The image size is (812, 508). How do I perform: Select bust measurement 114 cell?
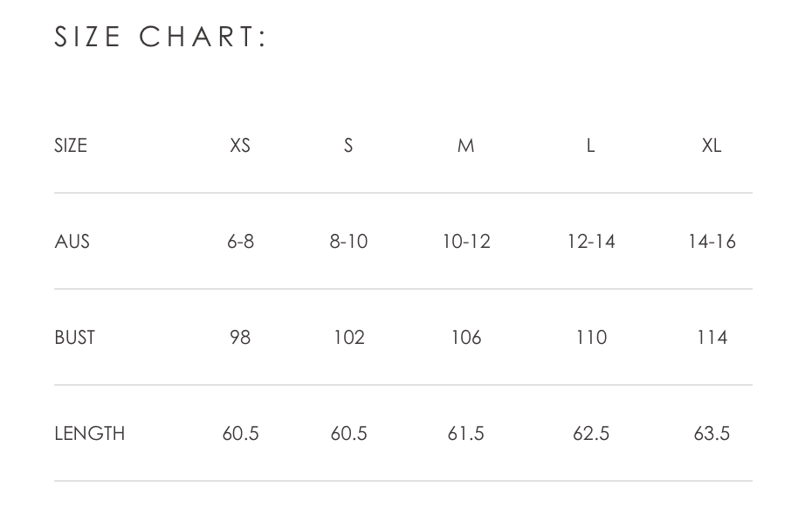(x=712, y=337)
